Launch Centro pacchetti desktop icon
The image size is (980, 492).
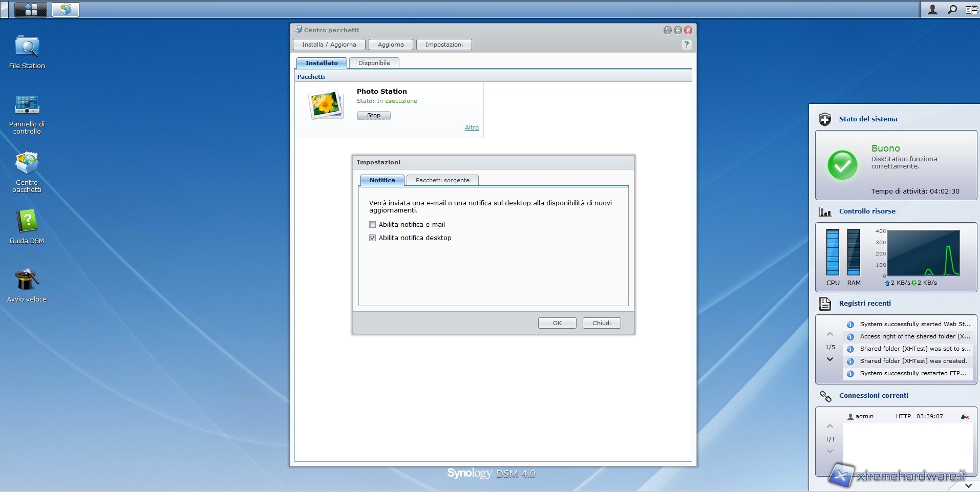27,164
